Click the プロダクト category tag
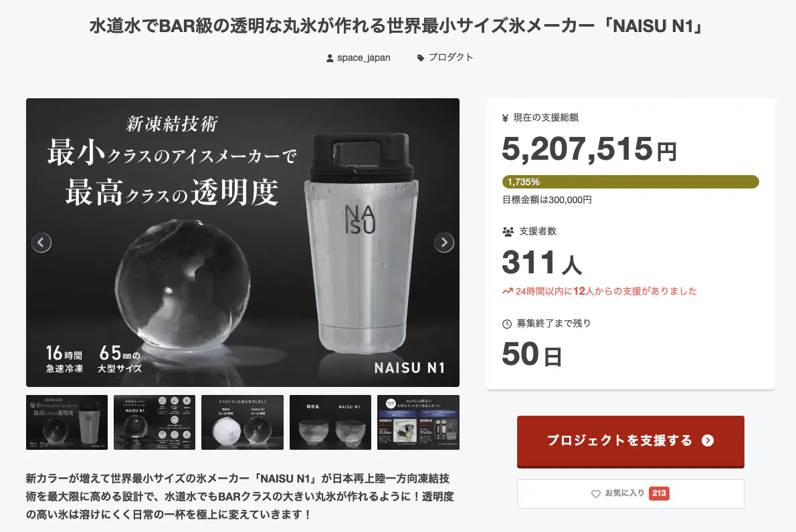Screen dimensions: 796x532 pos(451,57)
